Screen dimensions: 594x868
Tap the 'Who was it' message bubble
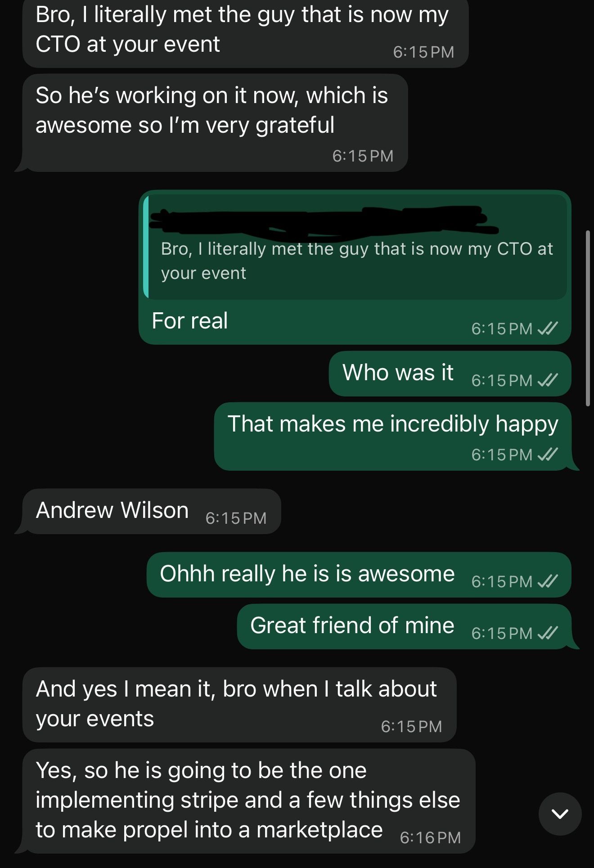tap(450, 373)
